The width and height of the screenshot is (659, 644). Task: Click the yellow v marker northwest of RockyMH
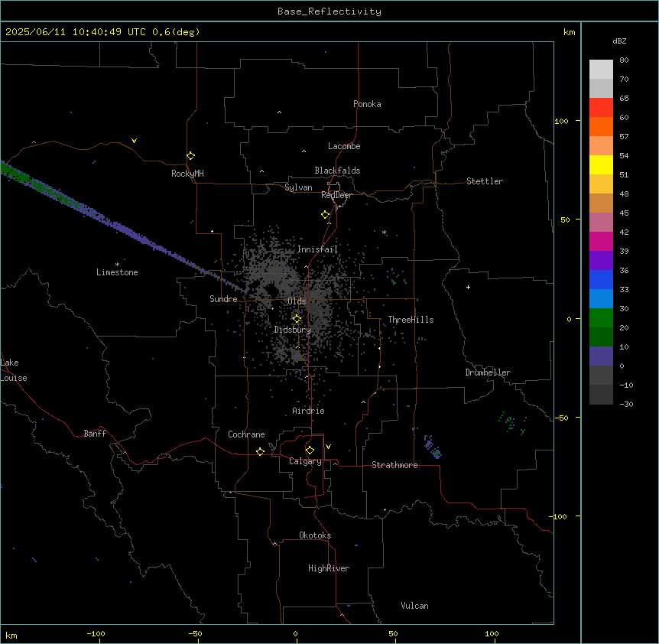point(134,141)
